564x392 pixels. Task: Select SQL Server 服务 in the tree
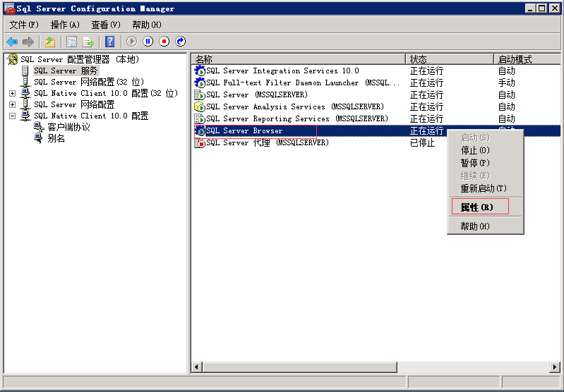[66, 71]
